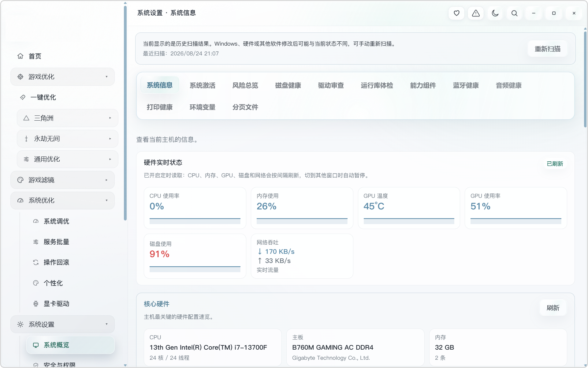Open the 打印健康 tab
The height and width of the screenshot is (368, 588).
[x=160, y=107]
